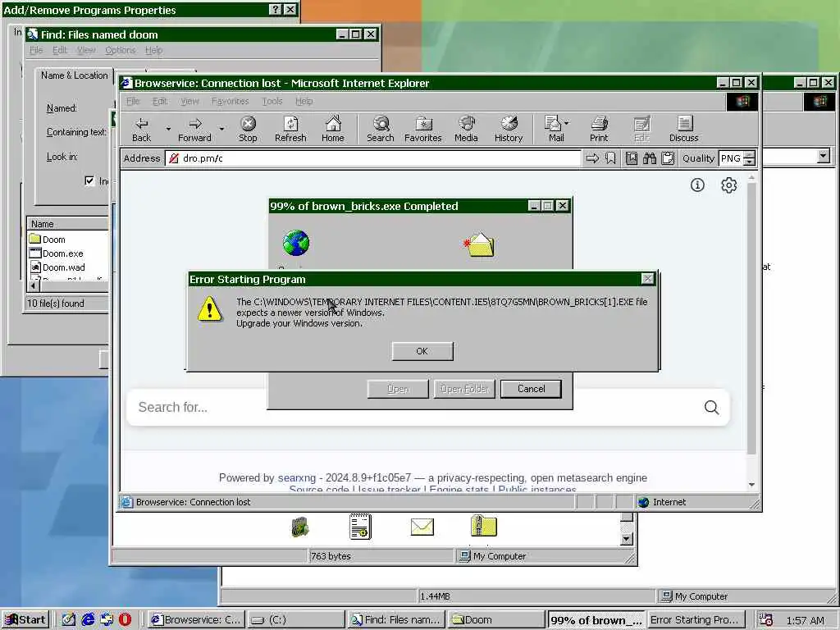
Task: Click the Name column header in Find results
Action: [x=67, y=224]
